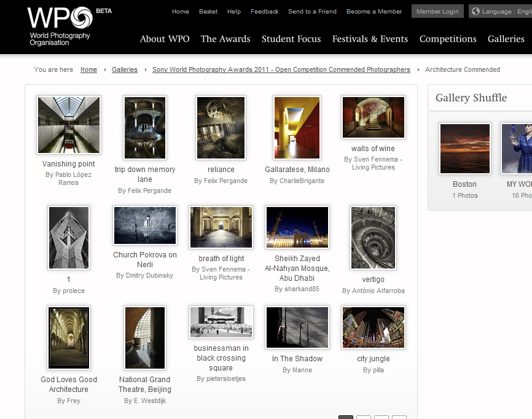Go to Home via breadcrumb
The image size is (532, 419).
[88, 70]
